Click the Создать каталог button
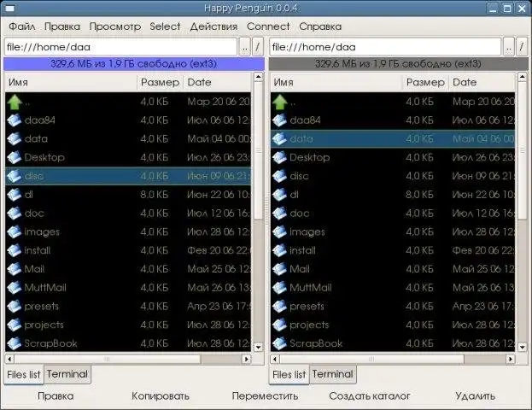Viewport: 532px width, 410px height. [x=370, y=395]
